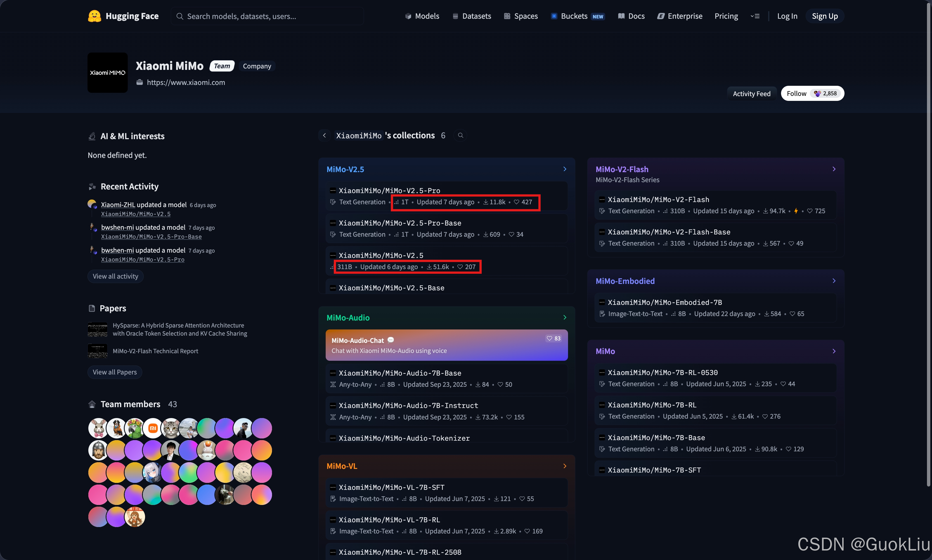
Task: Click the knight helmet team member avatar
Action: pyautogui.click(x=98, y=450)
